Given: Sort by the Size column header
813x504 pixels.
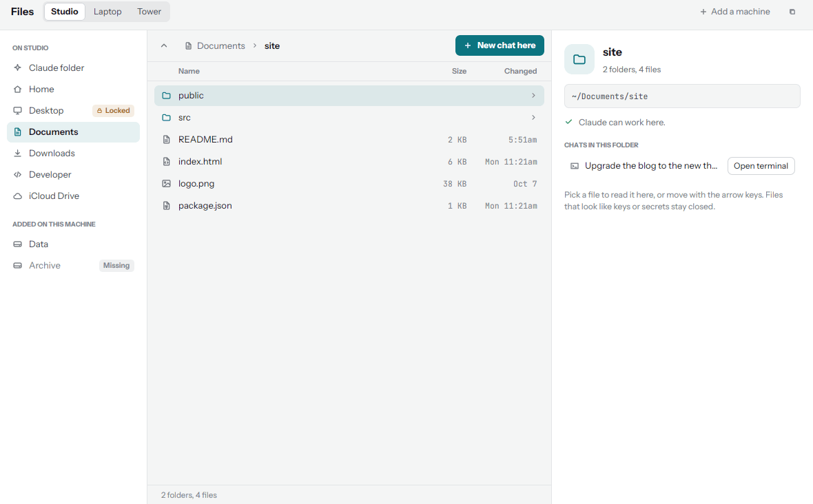Looking at the screenshot, I should (x=459, y=71).
